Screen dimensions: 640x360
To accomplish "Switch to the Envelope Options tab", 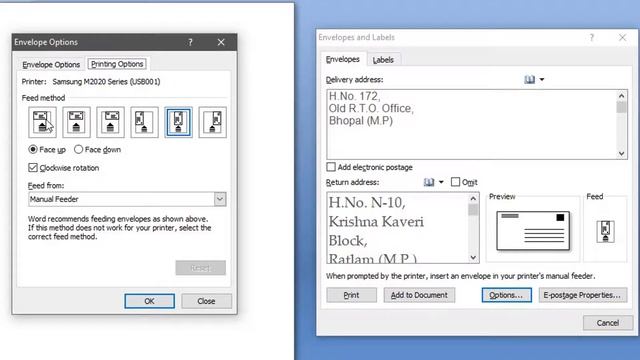I will tap(51, 64).
